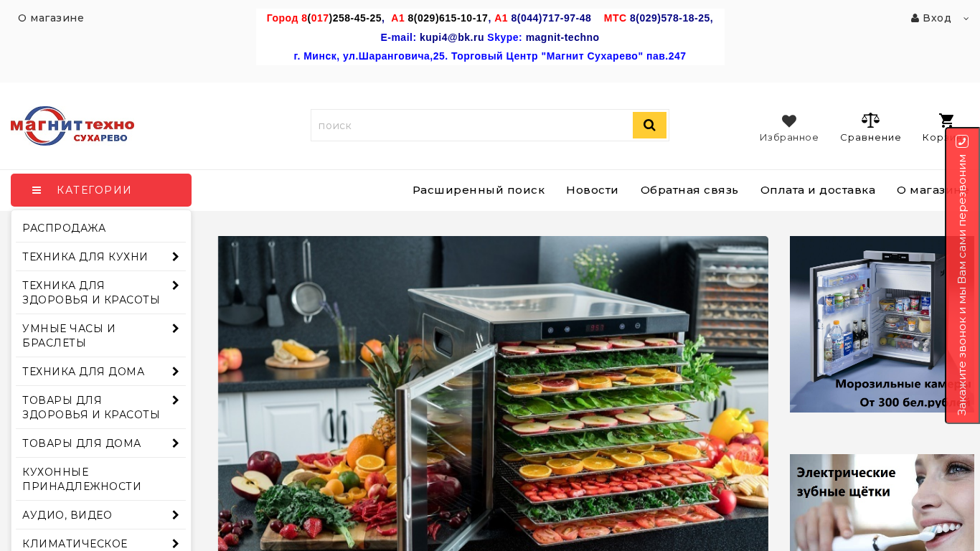The image size is (980, 551).
Task: Open Оплата и доставка page
Action: 818,190
